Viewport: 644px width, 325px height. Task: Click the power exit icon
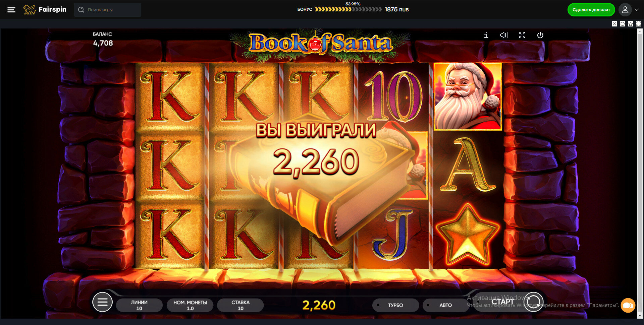(540, 35)
